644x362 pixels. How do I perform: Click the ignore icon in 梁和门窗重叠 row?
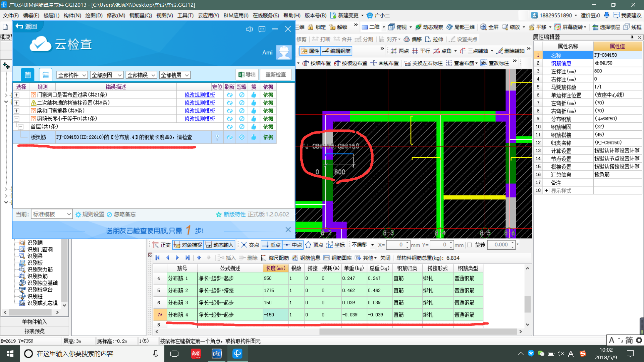pyautogui.click(x=241, y=111)
